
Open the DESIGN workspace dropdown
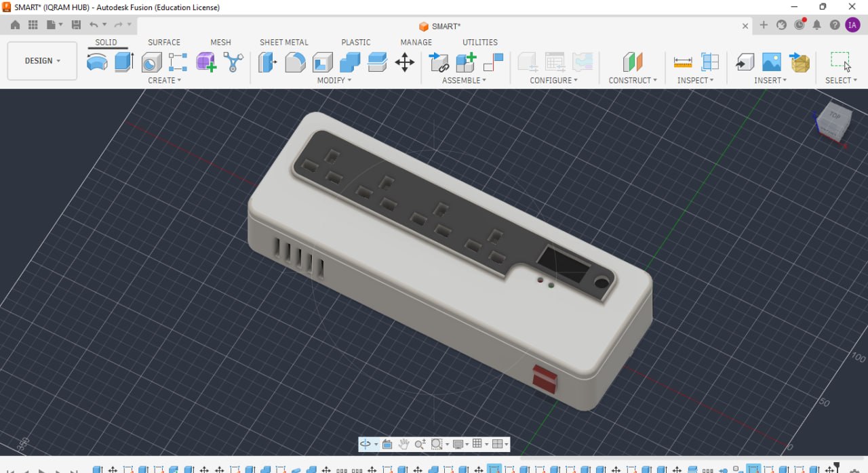click(x=42, y=61)
